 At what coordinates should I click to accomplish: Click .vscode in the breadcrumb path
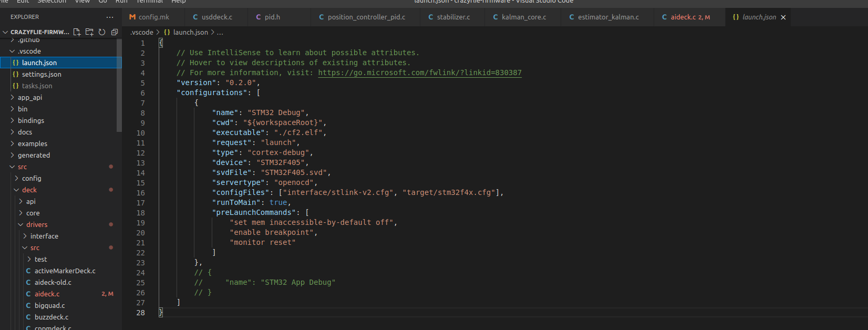142,32
